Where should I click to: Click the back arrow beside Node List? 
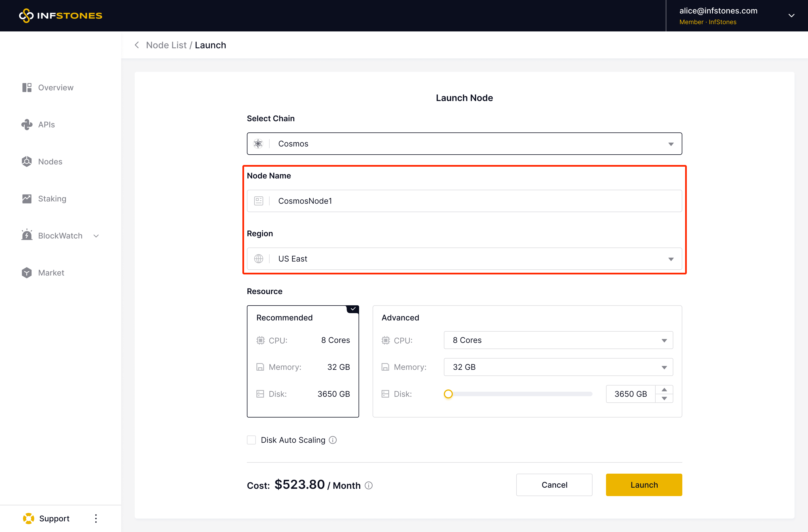137,45
